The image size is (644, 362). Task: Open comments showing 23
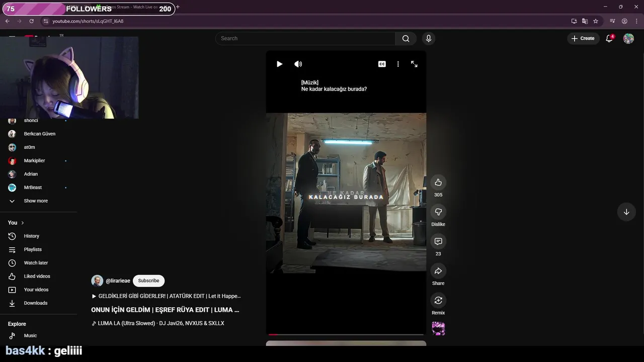point(438,241)
